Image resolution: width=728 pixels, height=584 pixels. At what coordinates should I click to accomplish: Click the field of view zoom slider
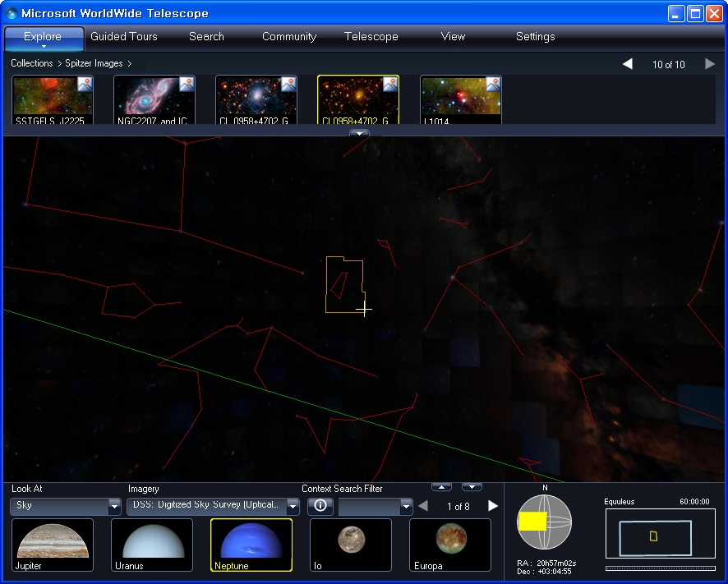(661, 568)
